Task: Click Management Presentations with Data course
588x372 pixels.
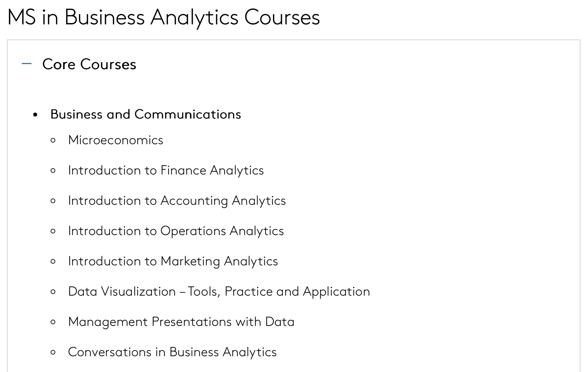Action: point(181,322)
